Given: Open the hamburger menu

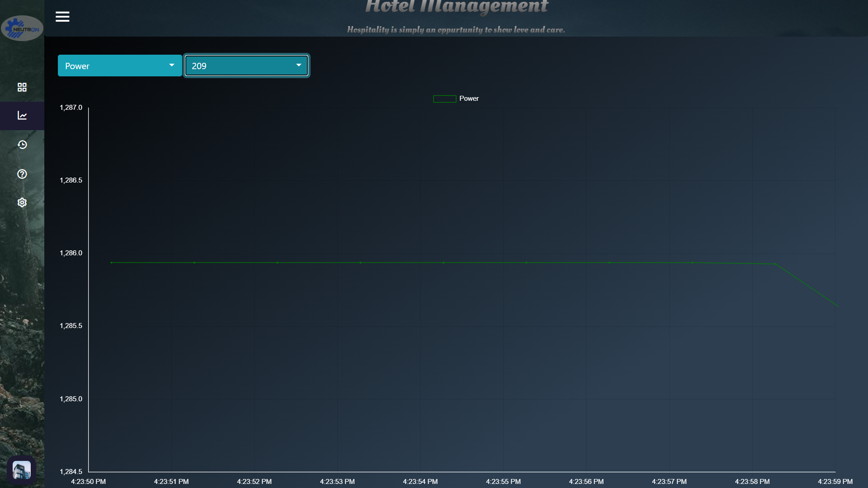Looking at the screenshot, I should coord(62,17).
